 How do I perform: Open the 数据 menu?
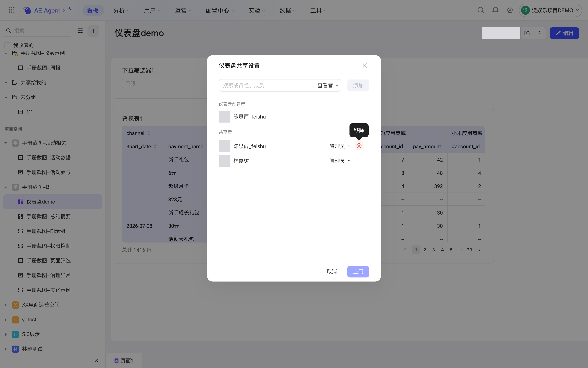[287, 10]
